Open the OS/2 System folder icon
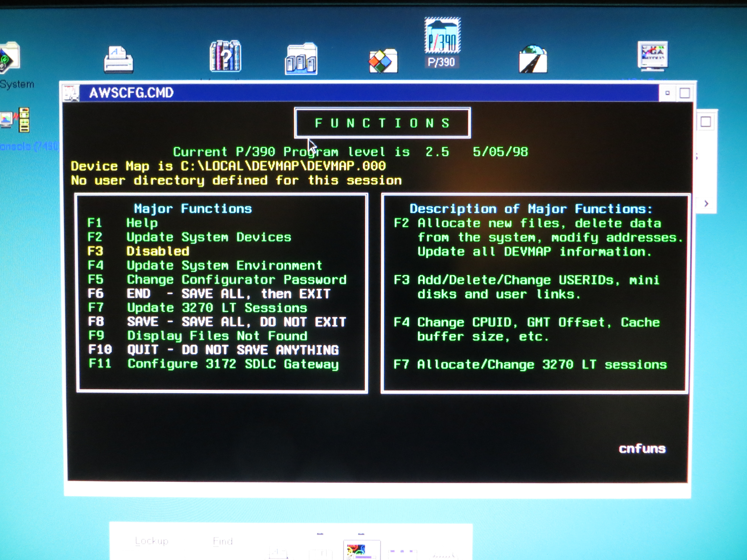 (10, 57)
